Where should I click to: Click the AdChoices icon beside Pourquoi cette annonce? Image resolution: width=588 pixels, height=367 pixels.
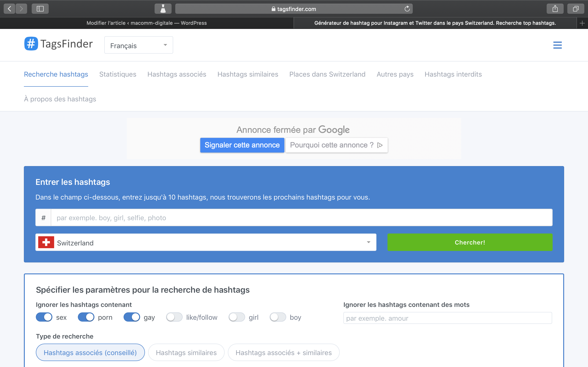[x=380, y=145]
